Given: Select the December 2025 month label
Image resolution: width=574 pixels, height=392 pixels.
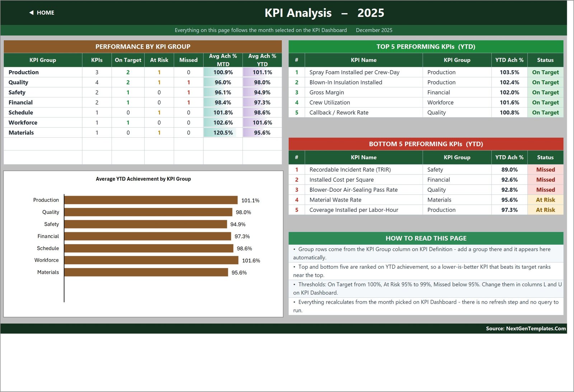Looking at the screenshot, I should 374,30.
